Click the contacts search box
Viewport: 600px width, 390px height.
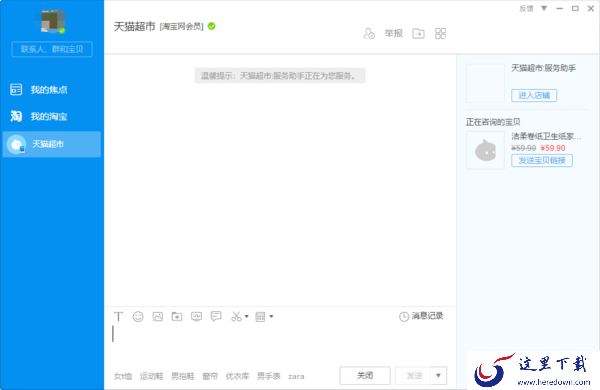[52, 49]
